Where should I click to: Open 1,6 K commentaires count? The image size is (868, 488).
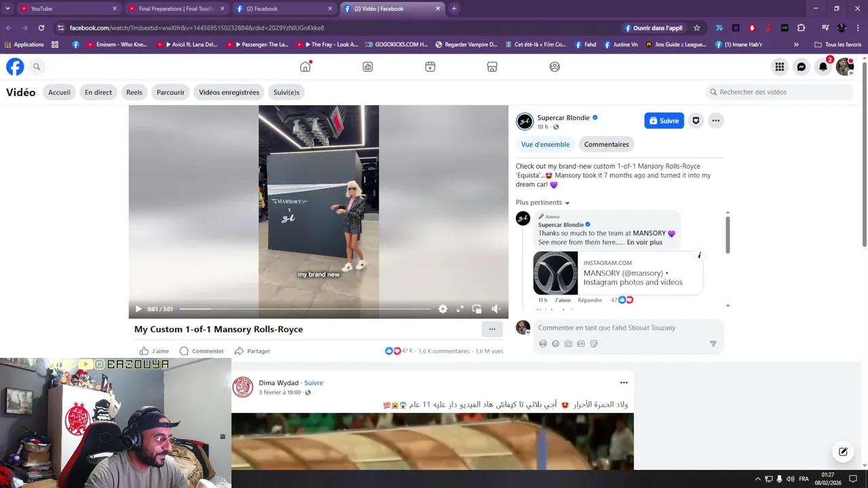[x=443, y=351]
